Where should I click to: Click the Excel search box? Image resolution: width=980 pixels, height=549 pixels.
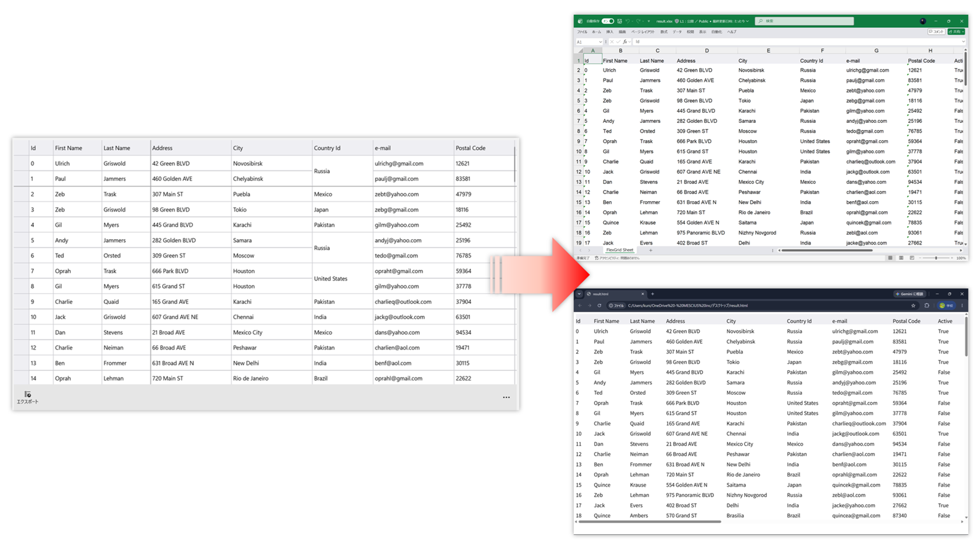click(804, 21)
